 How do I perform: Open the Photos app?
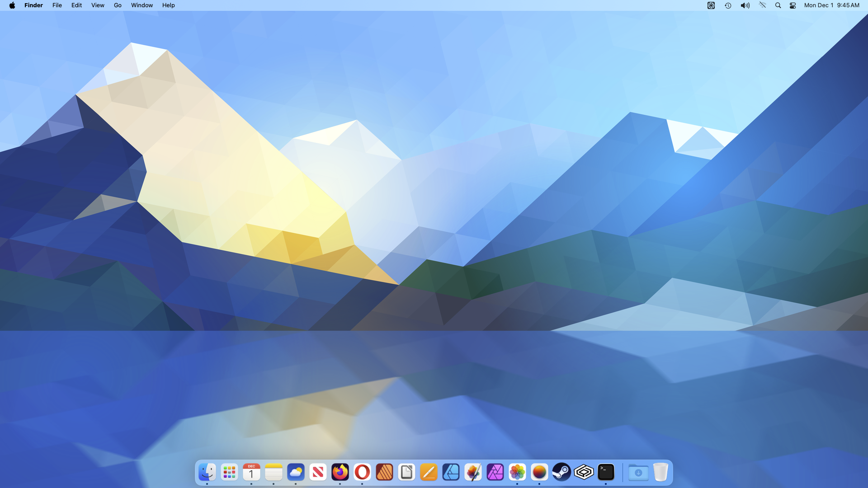517,473
